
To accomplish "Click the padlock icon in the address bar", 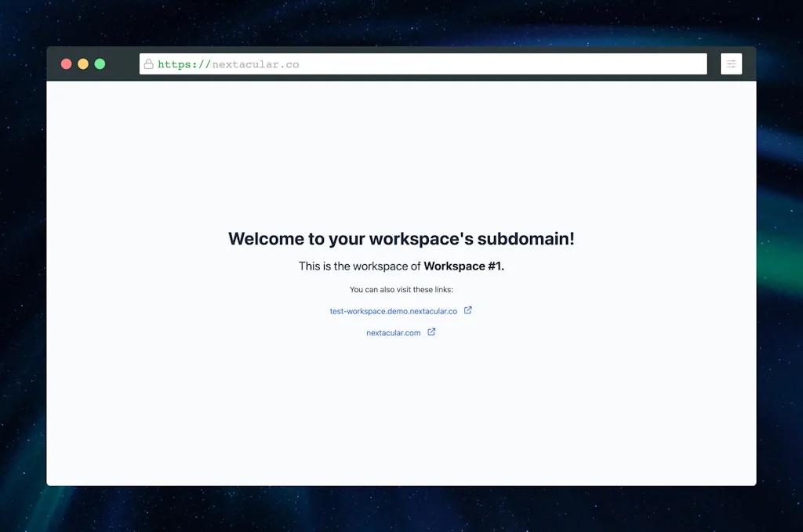I will 149,64.
